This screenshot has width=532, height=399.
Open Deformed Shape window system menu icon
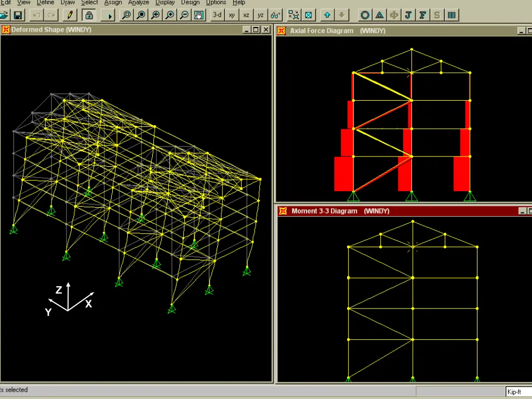(6, 30)
